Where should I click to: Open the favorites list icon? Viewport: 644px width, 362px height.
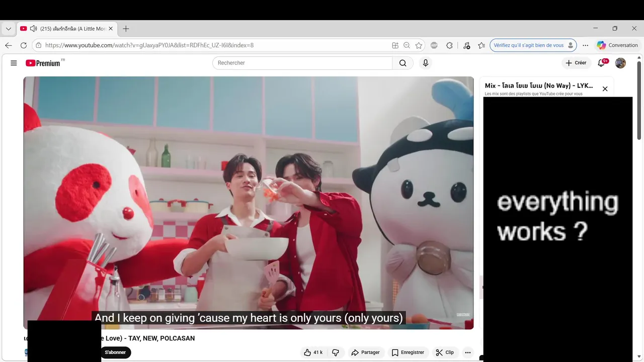(481, 45)
